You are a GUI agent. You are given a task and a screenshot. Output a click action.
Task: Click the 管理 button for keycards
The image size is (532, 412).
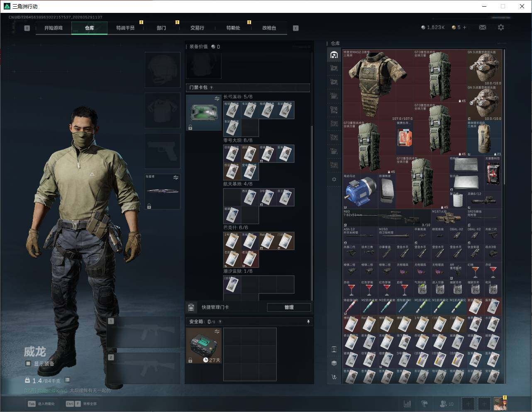coord(289,307)
